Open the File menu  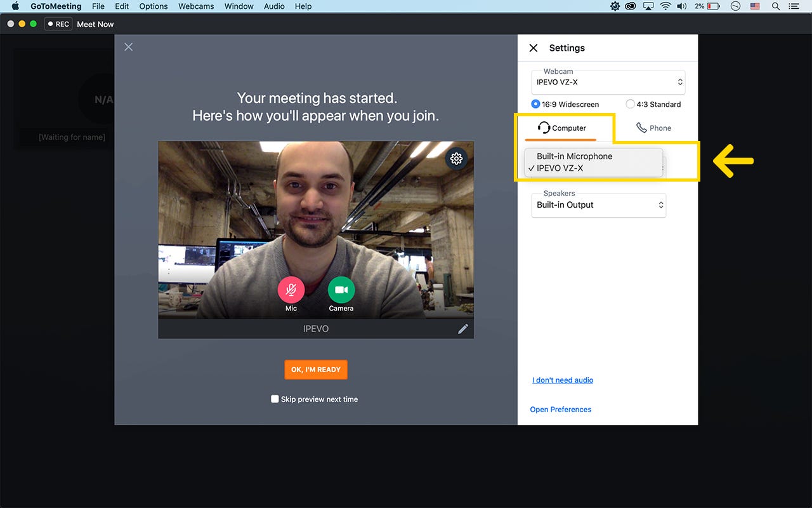[x=98, y=6]
